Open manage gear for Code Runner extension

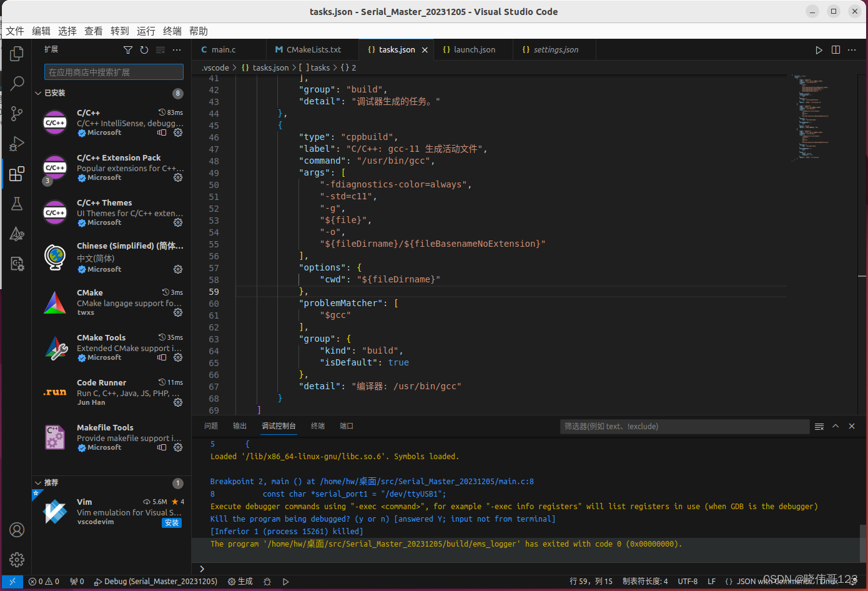(178, 402)
